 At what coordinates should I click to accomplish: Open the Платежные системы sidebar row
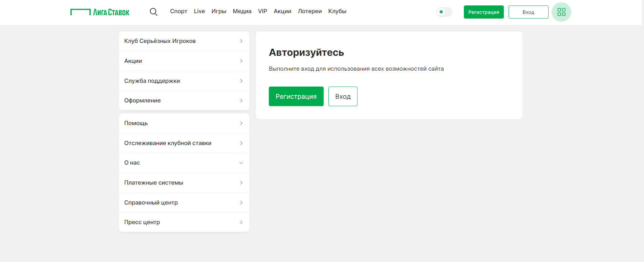184,183
